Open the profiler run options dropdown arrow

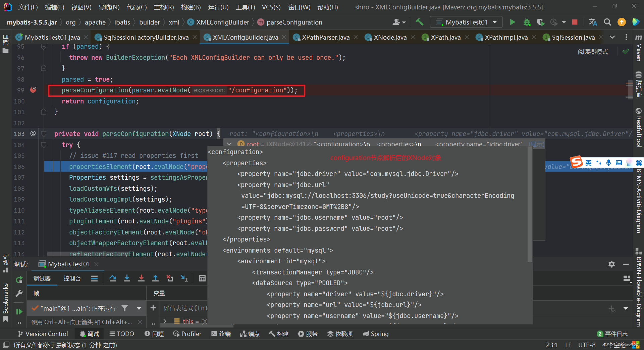click(564, 22)
